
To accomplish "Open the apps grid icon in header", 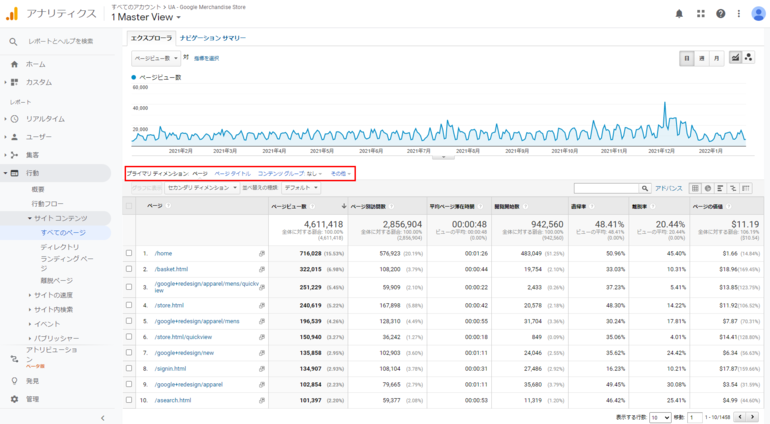I will tap(700, 14).
